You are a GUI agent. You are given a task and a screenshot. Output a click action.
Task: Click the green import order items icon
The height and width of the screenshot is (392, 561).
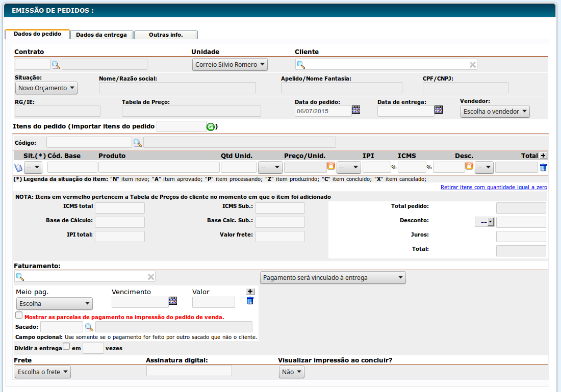tap(211, 127)
